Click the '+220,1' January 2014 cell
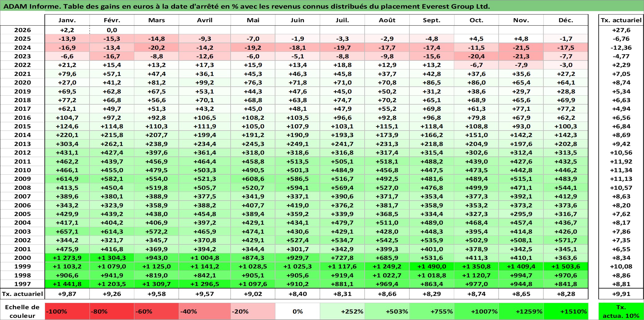 click(67, 135)
